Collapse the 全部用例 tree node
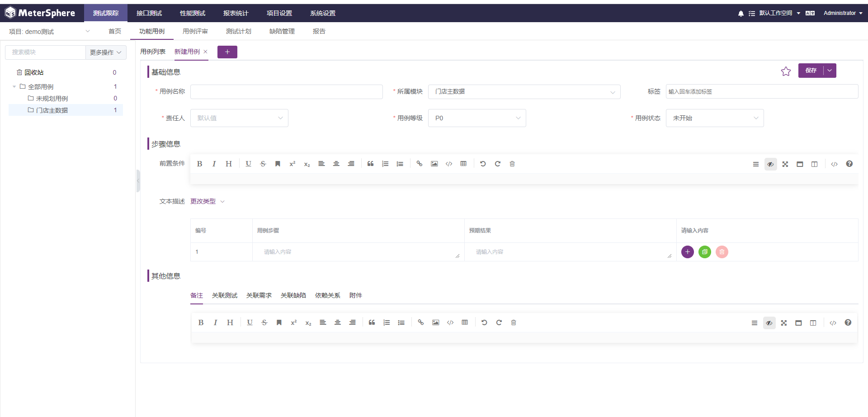The image size is (868, 417). [14, 87]
